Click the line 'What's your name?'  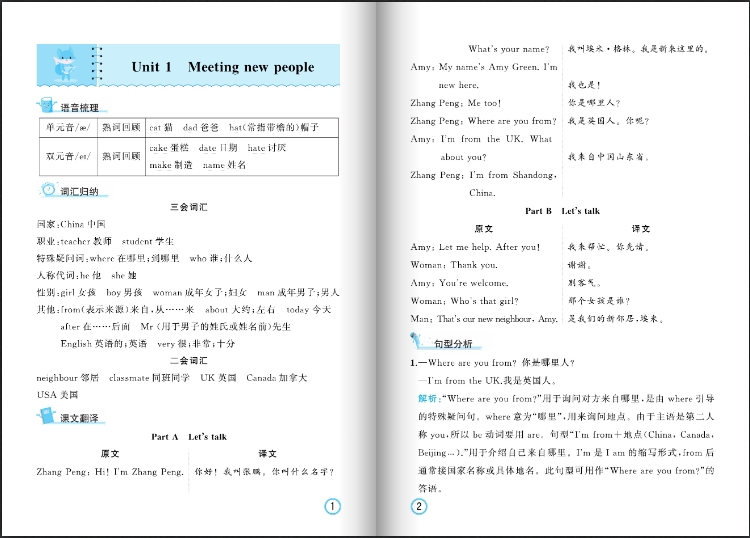[509, 49]
